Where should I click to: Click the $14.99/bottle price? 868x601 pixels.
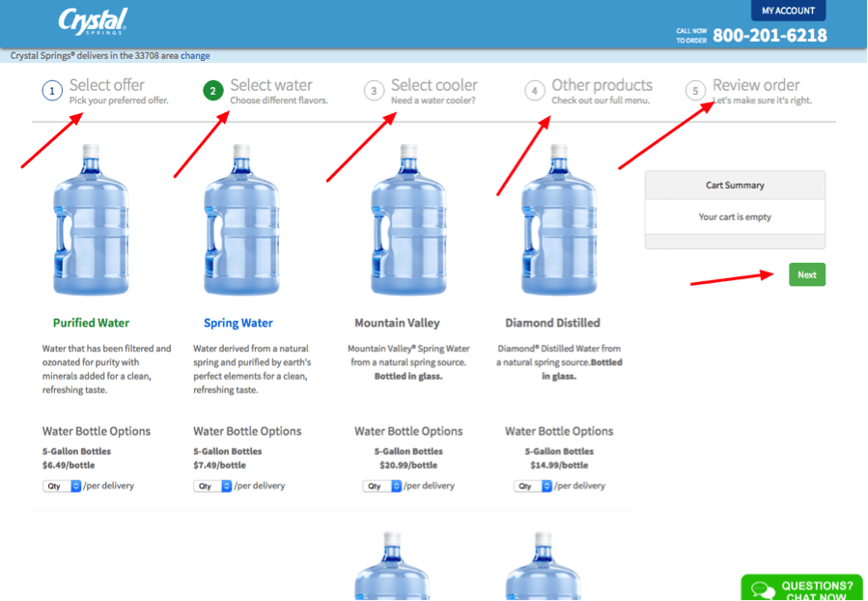[559, 466]
